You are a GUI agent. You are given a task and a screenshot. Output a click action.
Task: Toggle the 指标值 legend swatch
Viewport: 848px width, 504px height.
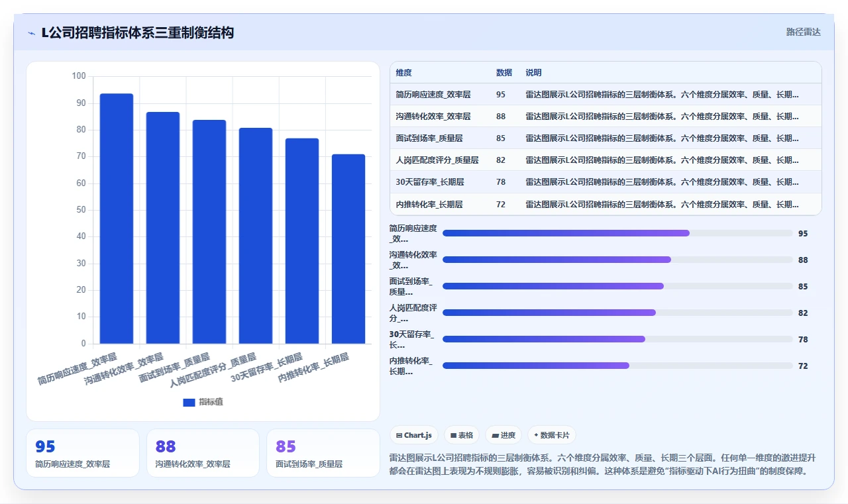pyautogui.click(x=189, y=402)
